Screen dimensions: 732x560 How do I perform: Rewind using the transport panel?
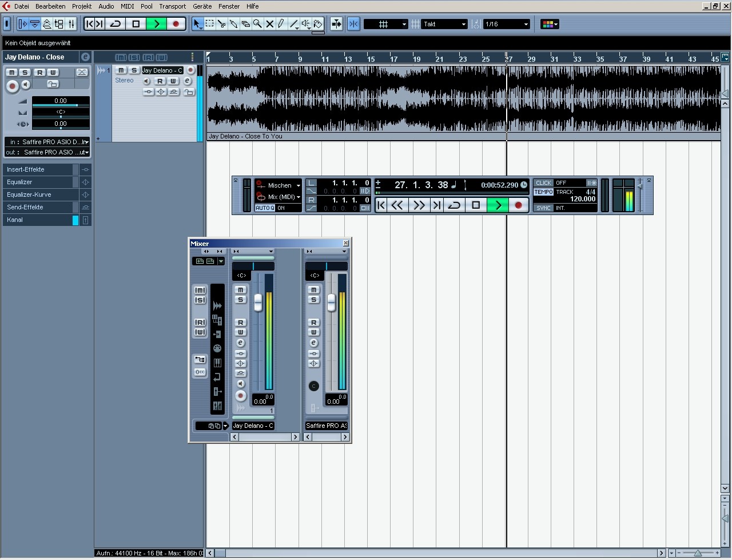point(397,205)
